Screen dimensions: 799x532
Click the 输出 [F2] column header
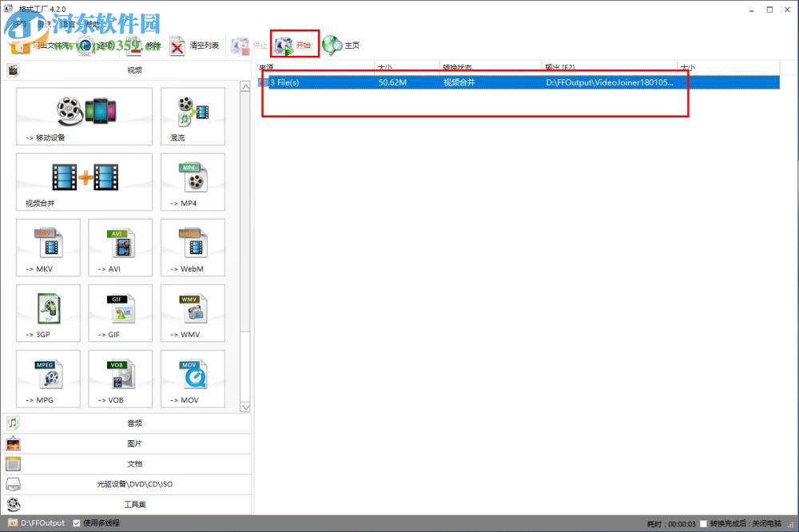coord(610,67)
